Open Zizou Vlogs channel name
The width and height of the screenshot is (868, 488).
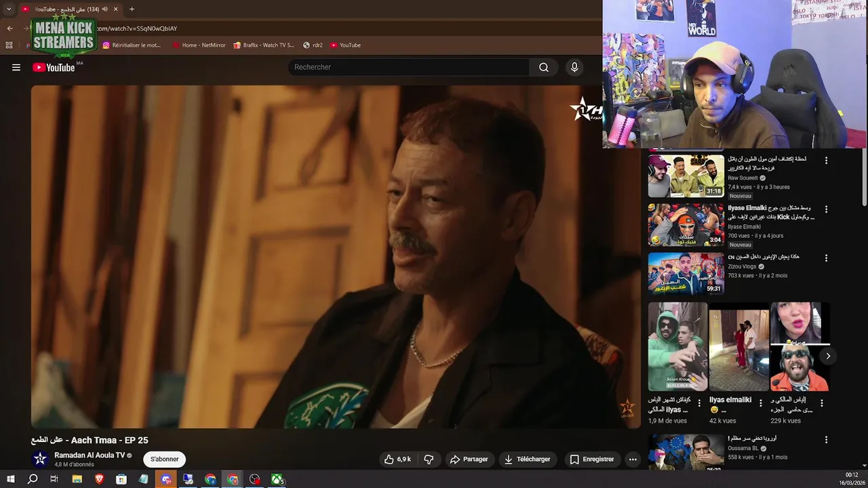[x=743, y=267]
